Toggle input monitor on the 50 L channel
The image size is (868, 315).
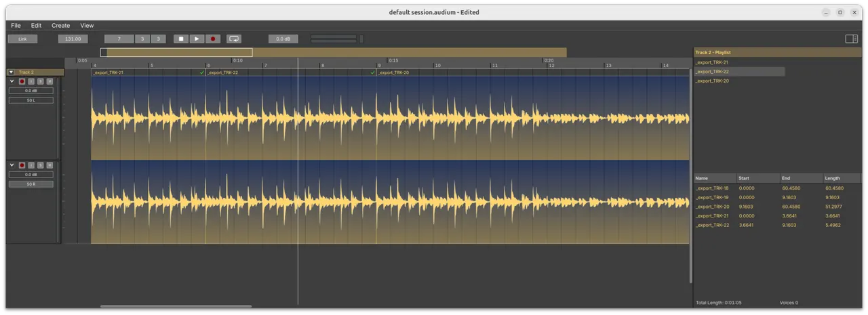31,81
